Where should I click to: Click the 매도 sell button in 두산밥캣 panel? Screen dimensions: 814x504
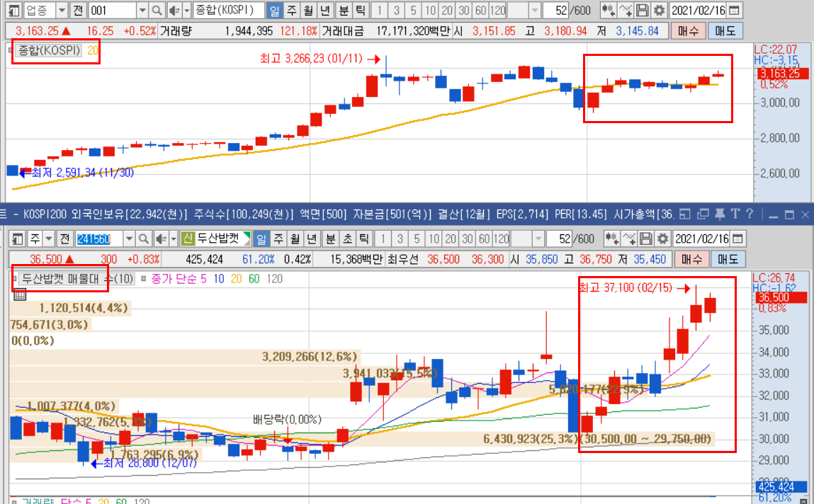coord(728,259)
